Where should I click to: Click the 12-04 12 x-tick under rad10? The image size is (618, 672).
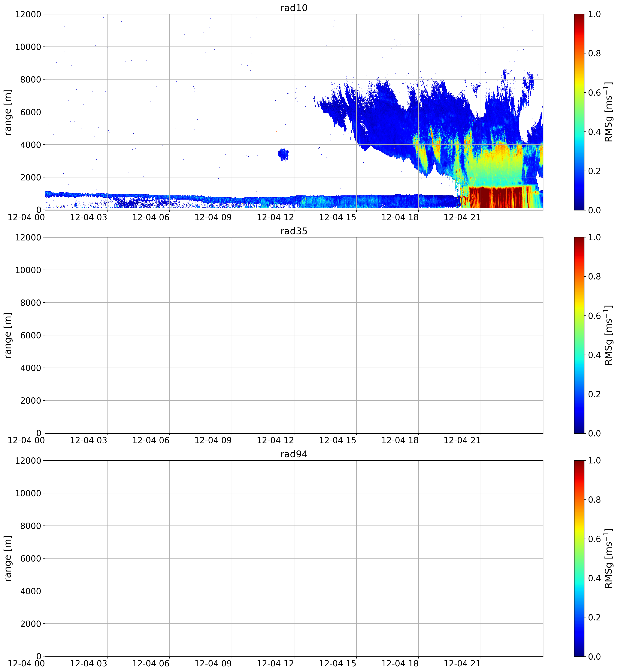click(275, 217)
